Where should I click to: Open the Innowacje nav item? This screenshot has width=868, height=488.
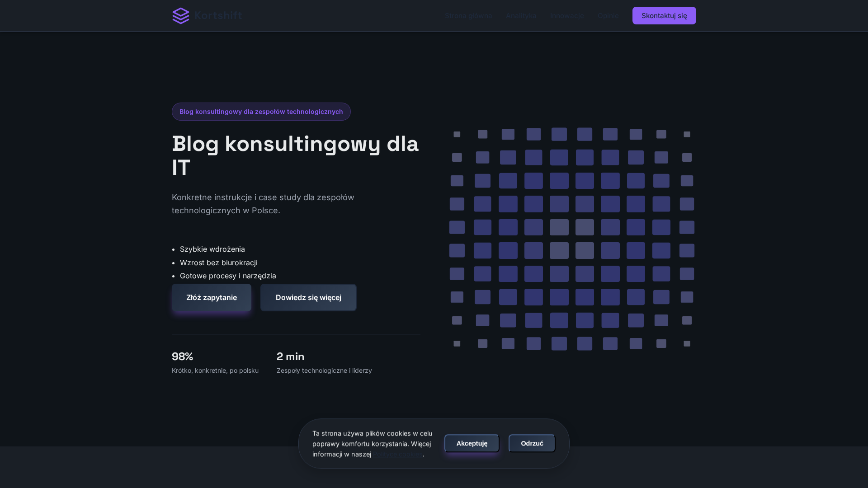point(567,16)
